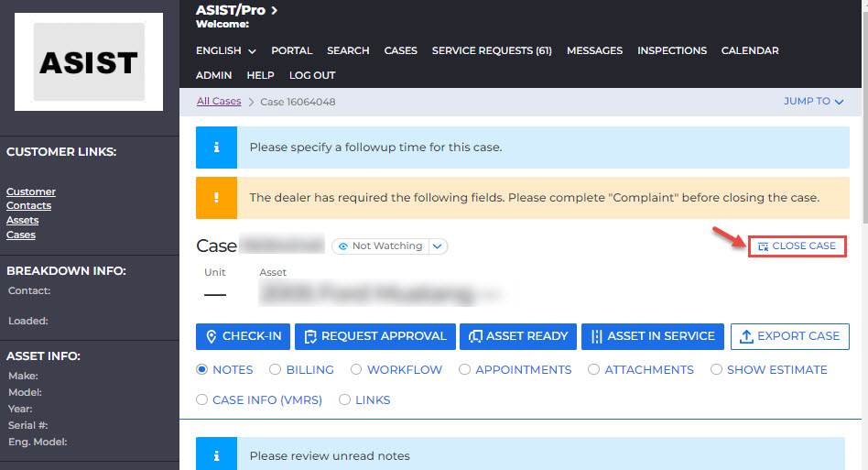
Task: Select the Show Estimate radio button
Action: [716, 369]
